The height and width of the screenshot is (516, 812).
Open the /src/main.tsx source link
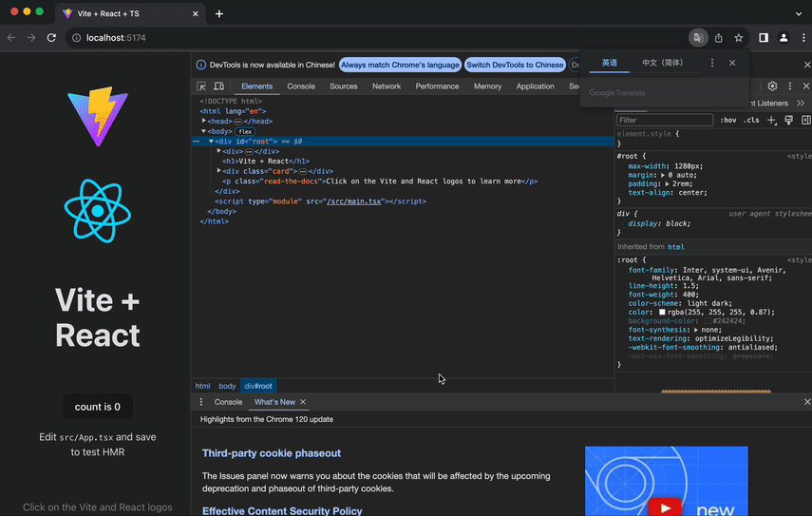(353, 201)
